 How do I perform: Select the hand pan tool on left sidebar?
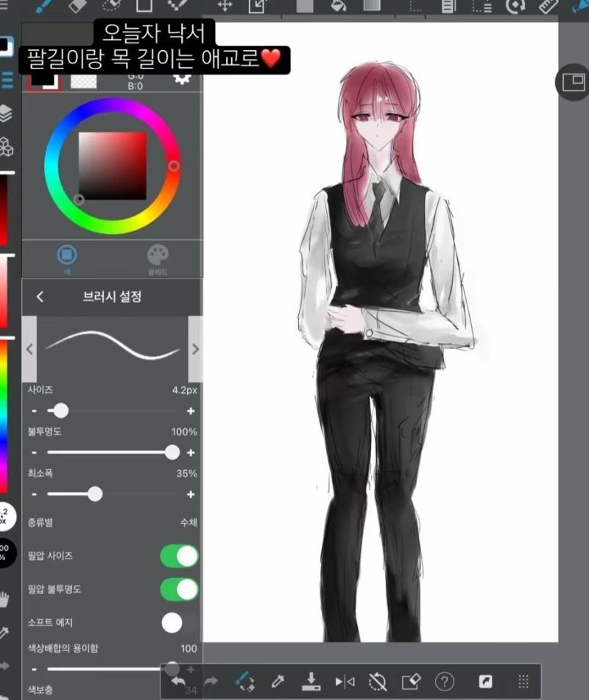4,598
